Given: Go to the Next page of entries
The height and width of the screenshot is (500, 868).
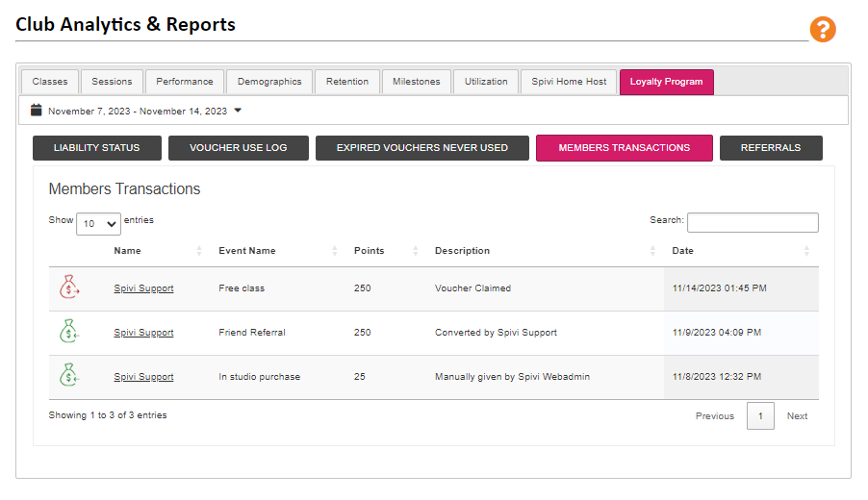Looking at the screenshot, I should click(797, 416).
